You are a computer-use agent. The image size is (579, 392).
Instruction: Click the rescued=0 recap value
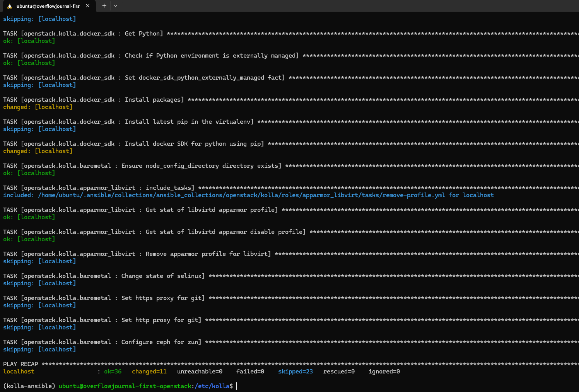(x=339, y=372)
